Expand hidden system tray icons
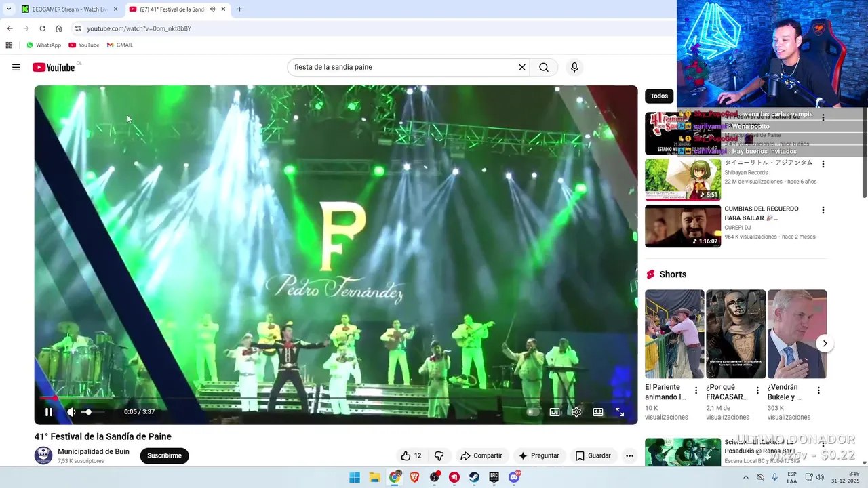868x488 pixels. point(745,477)
